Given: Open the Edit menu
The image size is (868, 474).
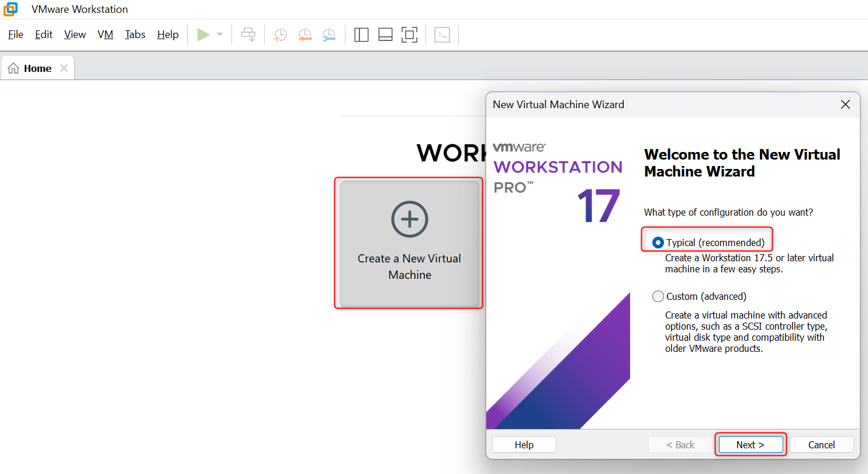Looking at the screenshot, I should coord(44,34).
